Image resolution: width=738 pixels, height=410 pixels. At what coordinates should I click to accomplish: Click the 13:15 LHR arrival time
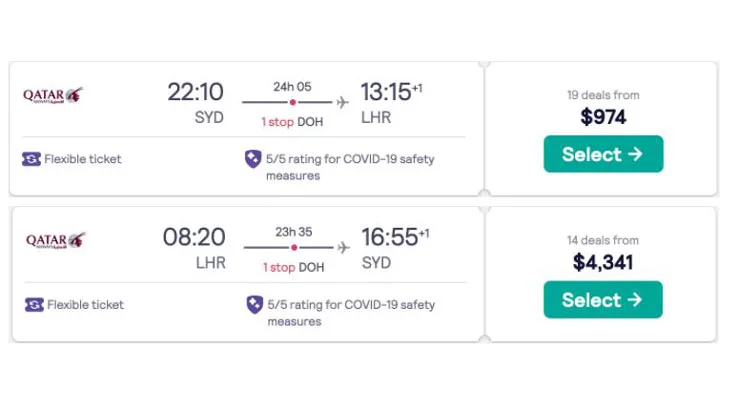(x=386, y=92)
